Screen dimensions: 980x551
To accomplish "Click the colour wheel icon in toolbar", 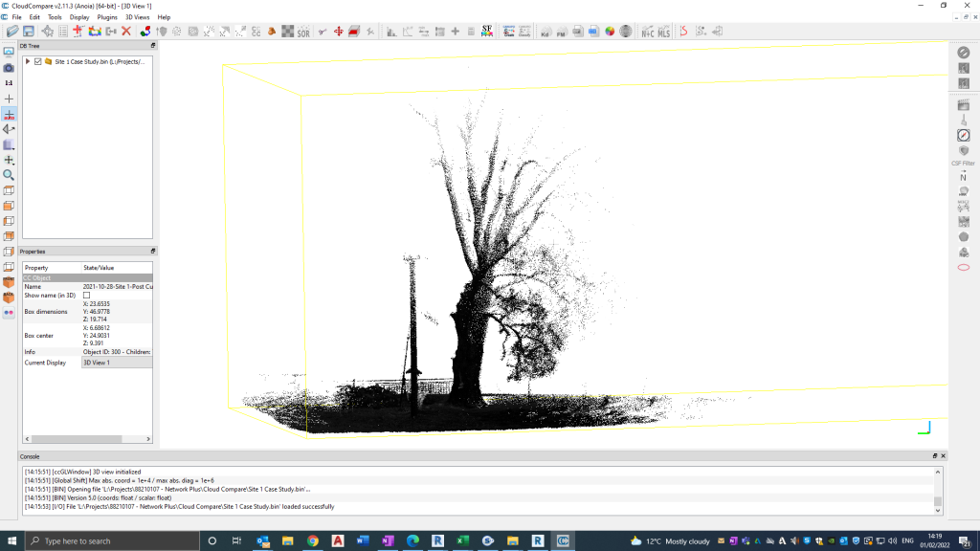I will (609, 32).
